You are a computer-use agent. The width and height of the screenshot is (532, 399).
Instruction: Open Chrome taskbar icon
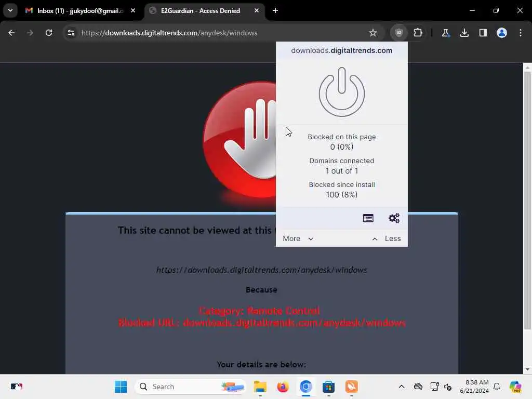305,387
